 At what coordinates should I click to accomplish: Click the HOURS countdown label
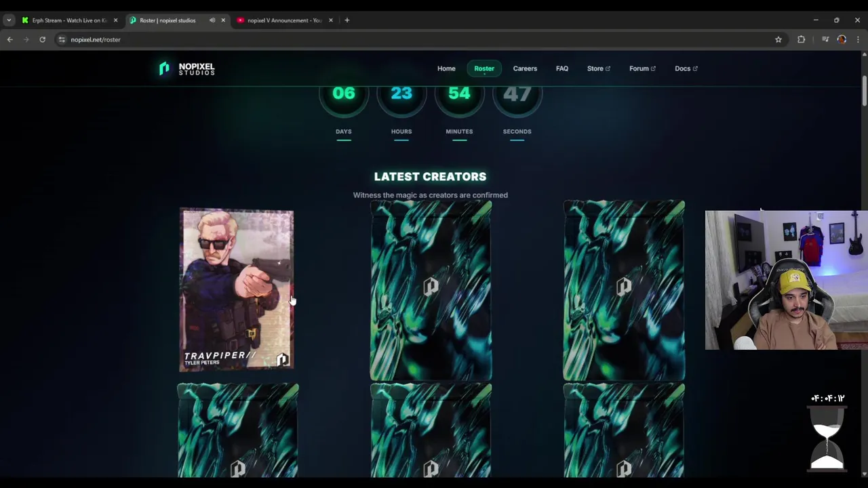[x=401, y=131]
